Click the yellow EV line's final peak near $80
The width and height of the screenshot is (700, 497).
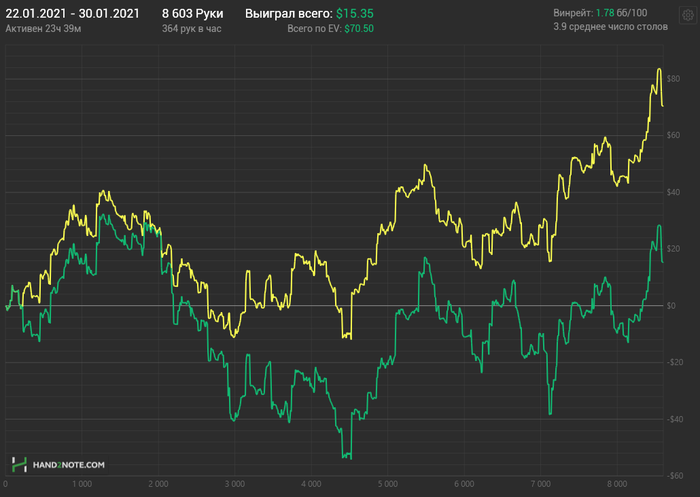[x=659, y=69]
